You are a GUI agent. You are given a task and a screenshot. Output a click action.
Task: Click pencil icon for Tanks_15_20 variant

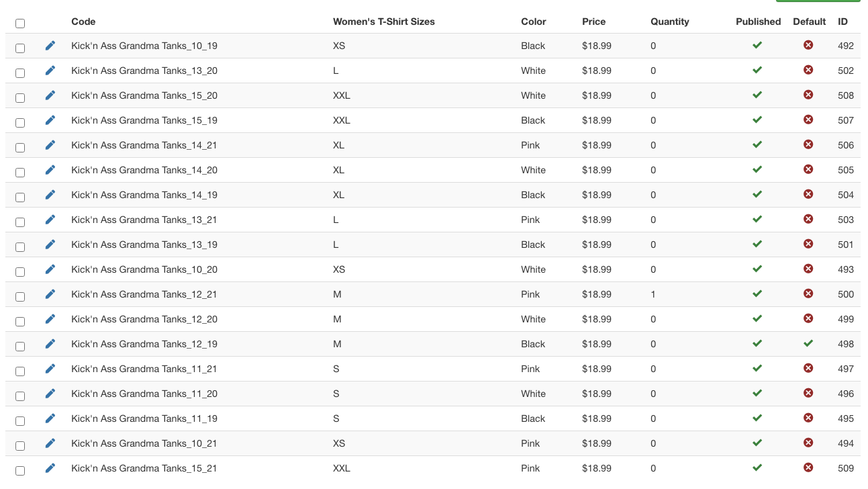click(x=50, y=95)
